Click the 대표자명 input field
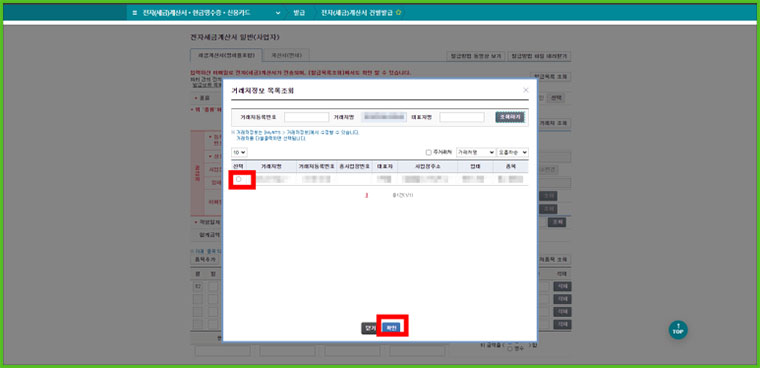 pyautogui.click(x=462, y=117)
